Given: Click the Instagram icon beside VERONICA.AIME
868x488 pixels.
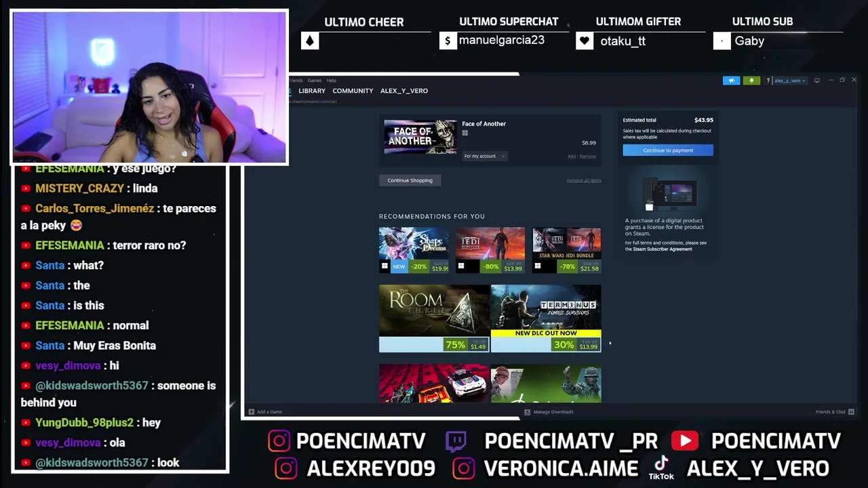Looking at the screenshot, I should click(x=464, y=468).
